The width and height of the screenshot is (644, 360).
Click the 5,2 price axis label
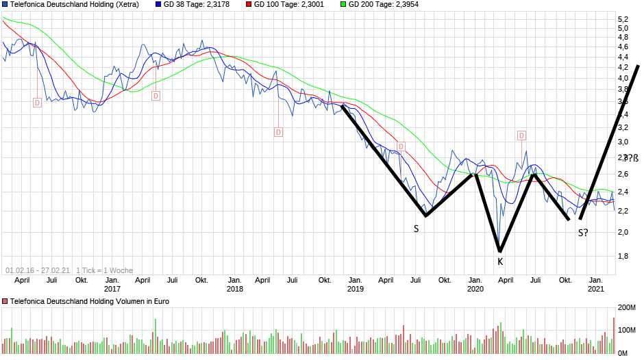pyautogui.click(x=623, y=19)
